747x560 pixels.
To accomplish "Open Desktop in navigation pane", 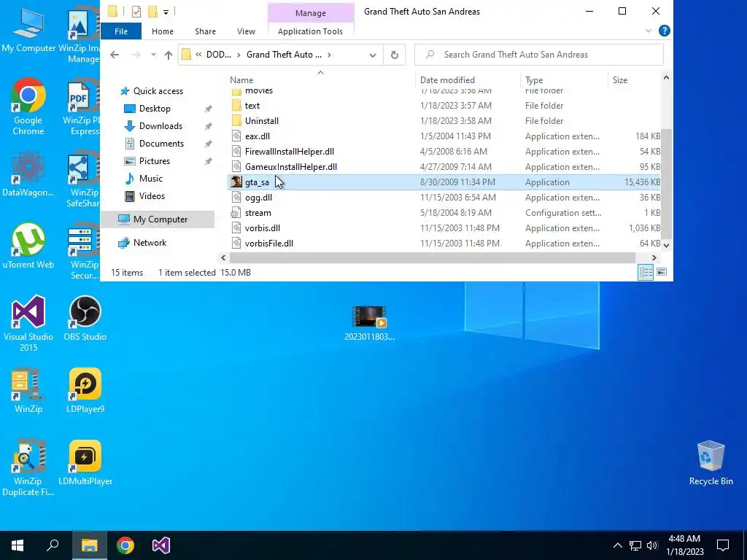I will click(x=155, y=109).
